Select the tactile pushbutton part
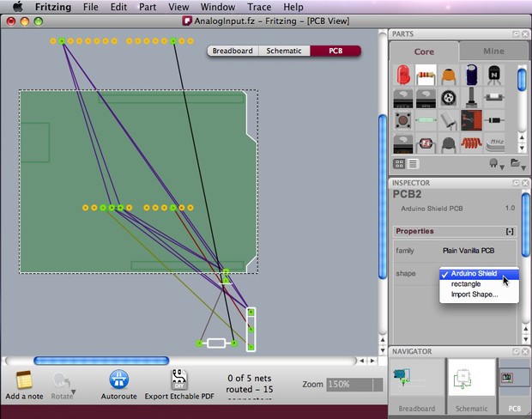This screenshot has width=532, height=419. (x=402, y=120)
